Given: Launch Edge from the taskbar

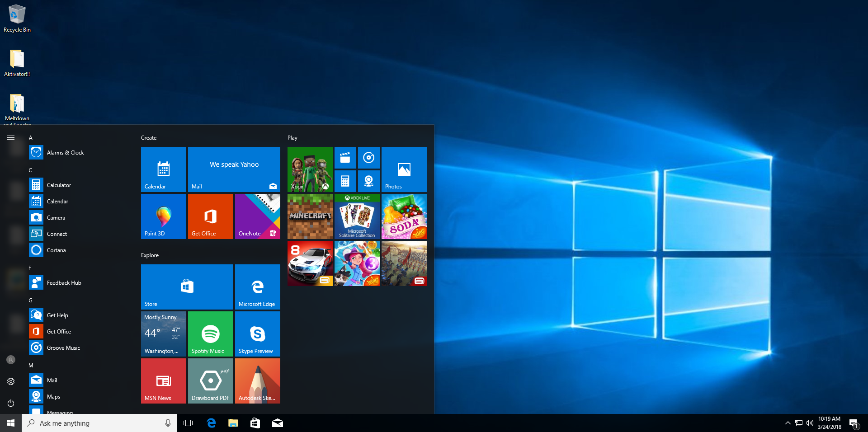Looking at the screenshot, I should [211, 423].
